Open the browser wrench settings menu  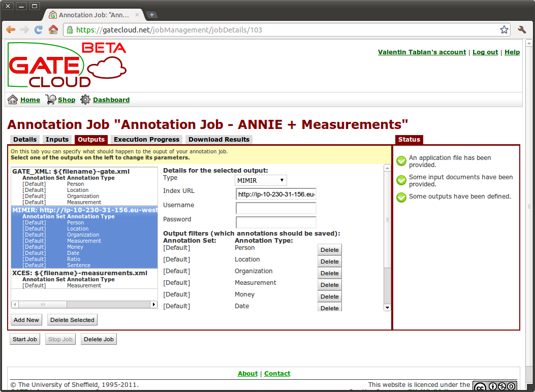[522, 29]
